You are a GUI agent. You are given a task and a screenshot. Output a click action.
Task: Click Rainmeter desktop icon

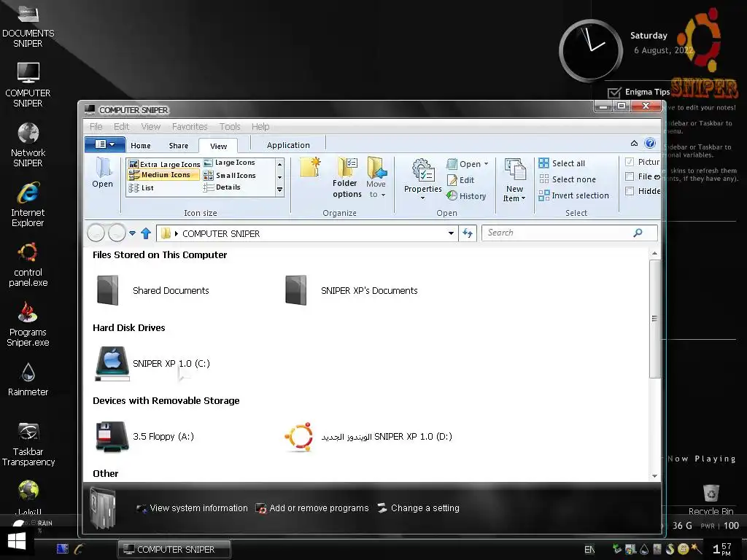(x=28, y=379)
